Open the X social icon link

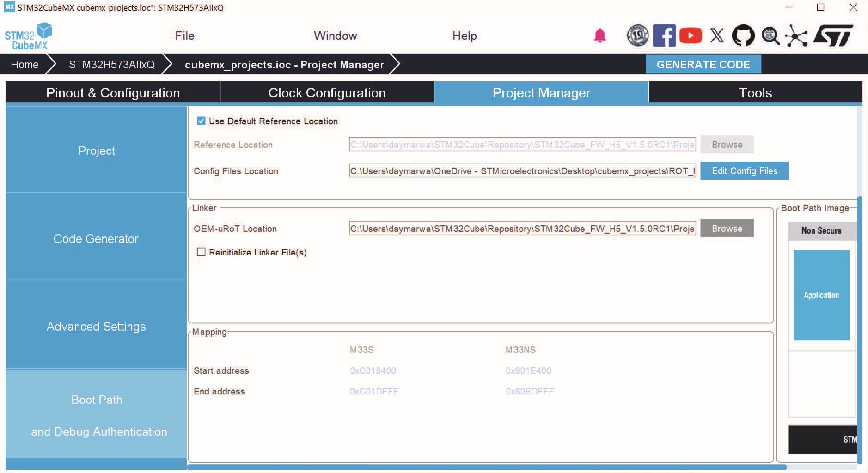[717, 36]
